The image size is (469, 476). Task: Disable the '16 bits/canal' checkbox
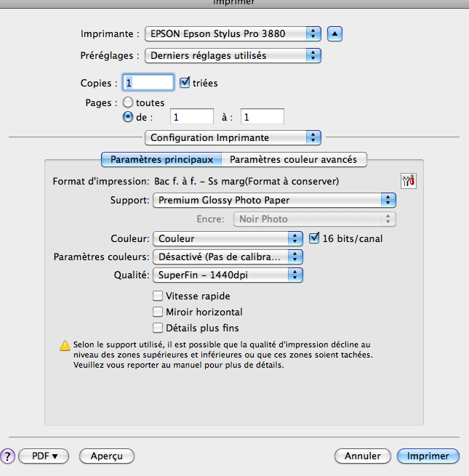pos(315,238)
